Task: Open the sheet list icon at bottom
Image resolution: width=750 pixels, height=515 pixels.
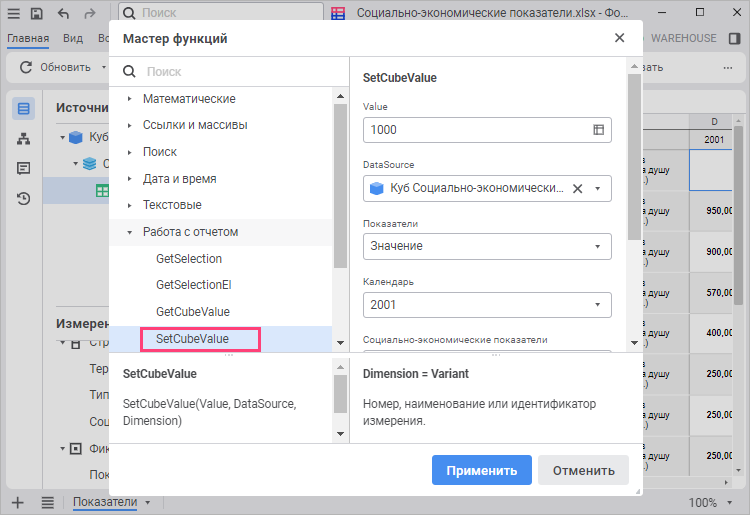Action: tap(47, 502)
